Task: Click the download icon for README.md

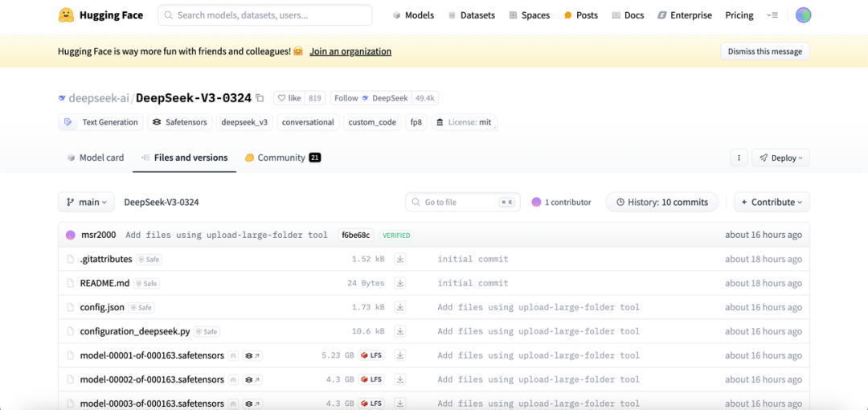Action: point(400,283)
